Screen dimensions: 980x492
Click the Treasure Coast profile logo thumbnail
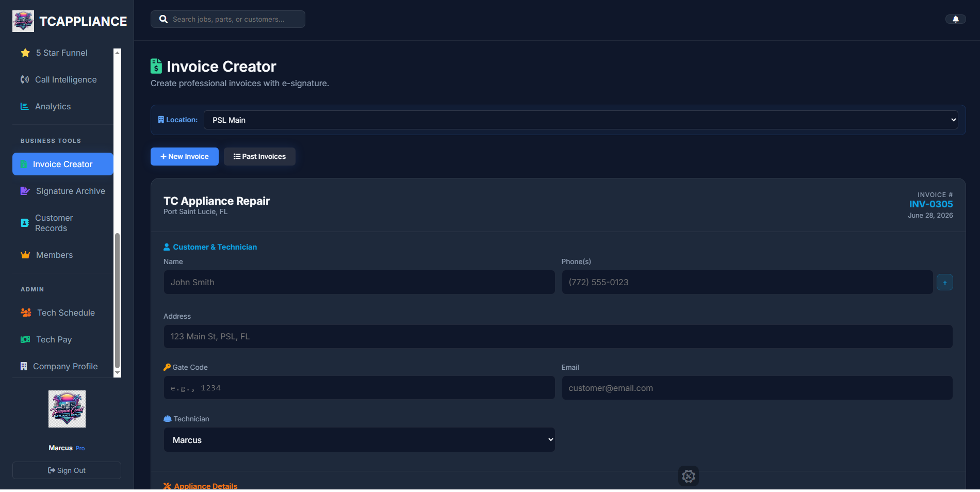pos(67,409)
